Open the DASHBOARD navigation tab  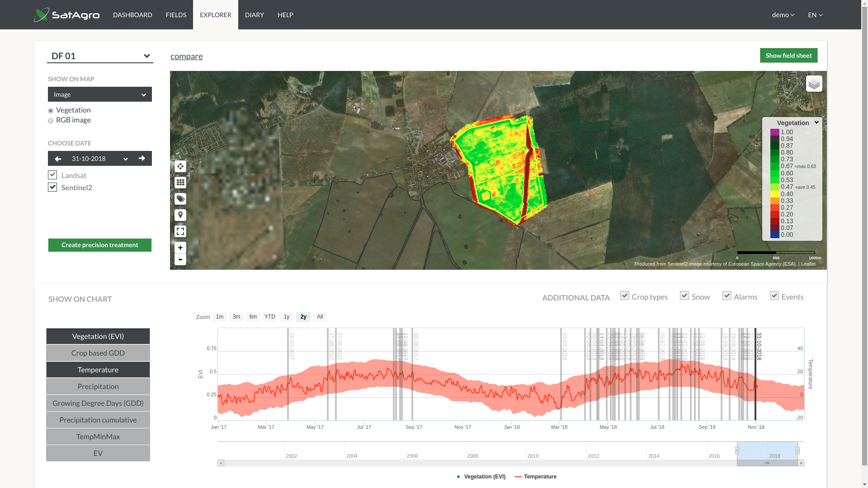(132, 15)
